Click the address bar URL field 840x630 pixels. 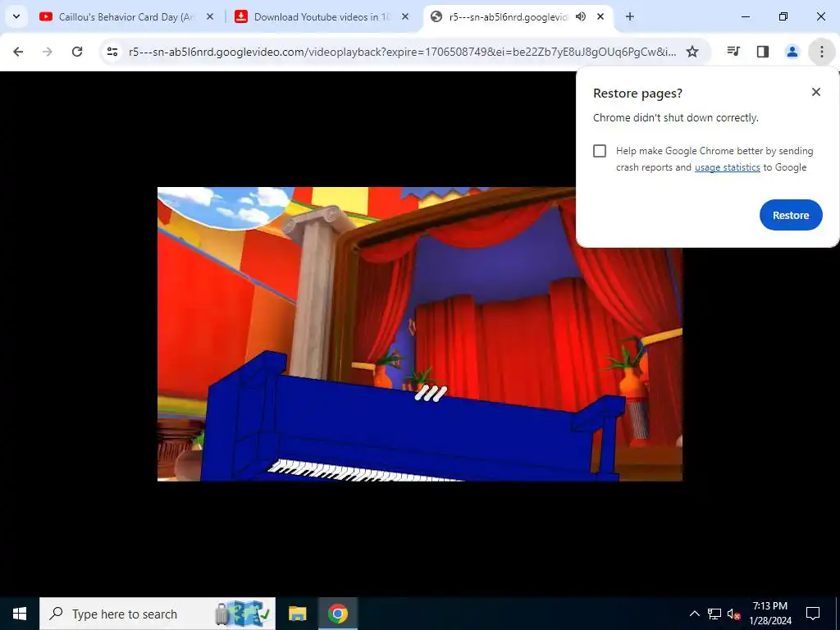[402, 52]
